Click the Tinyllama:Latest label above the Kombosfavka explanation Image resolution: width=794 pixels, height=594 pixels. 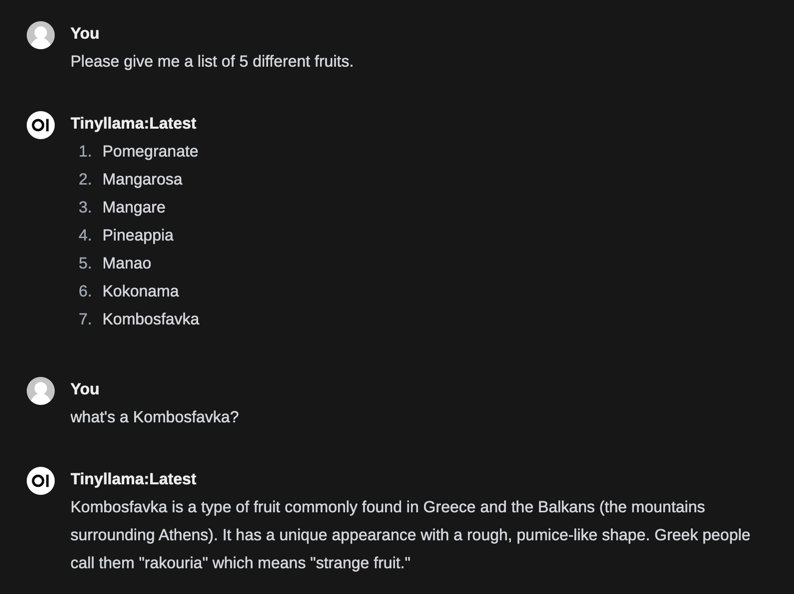tap(133, 479)
